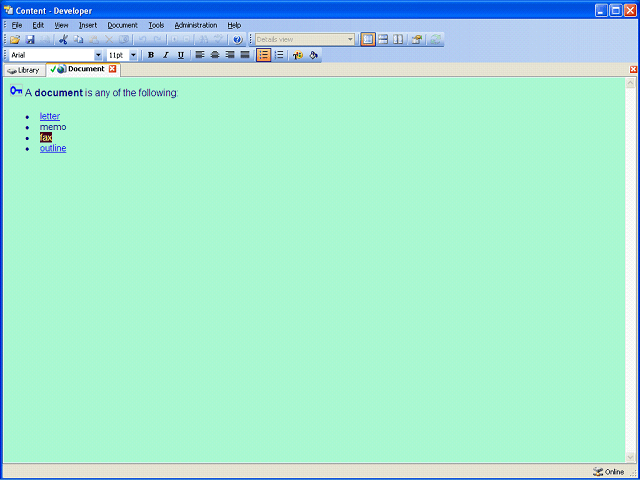Open the Tools menu

pos(156,25)
